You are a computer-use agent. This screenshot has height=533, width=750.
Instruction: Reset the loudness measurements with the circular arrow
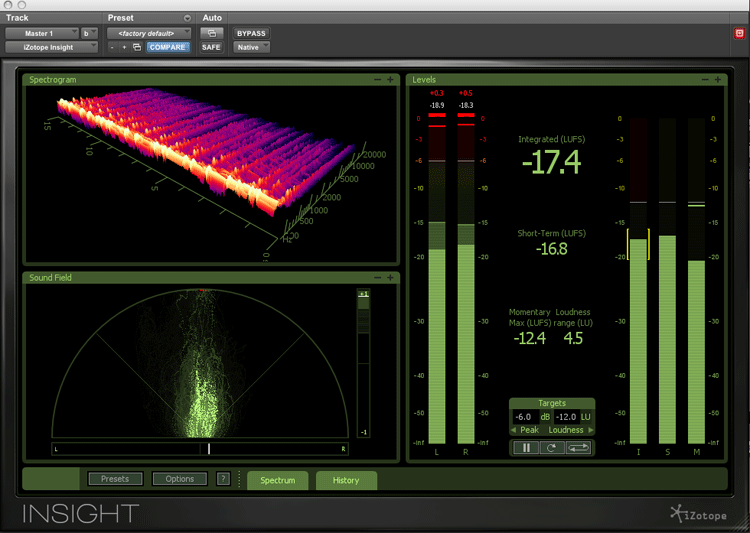pyautogui.click(x=551, y=448)
